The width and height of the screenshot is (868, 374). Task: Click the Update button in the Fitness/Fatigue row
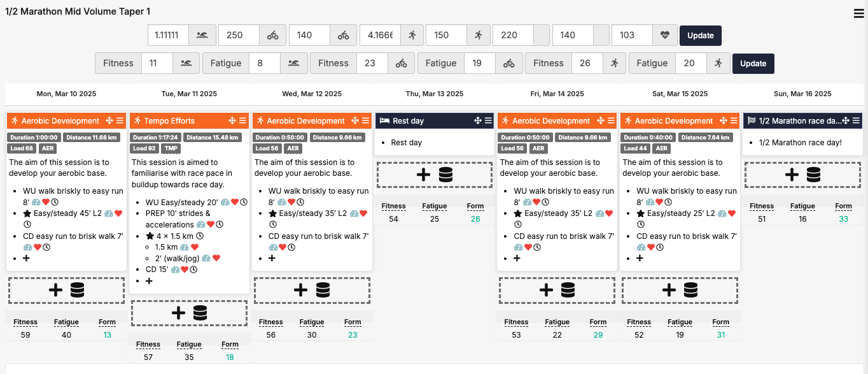click(x=753, y=63)
